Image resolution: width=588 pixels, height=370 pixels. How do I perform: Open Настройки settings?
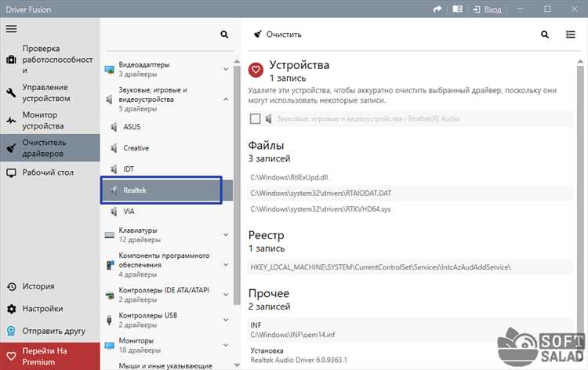[50, 309]
